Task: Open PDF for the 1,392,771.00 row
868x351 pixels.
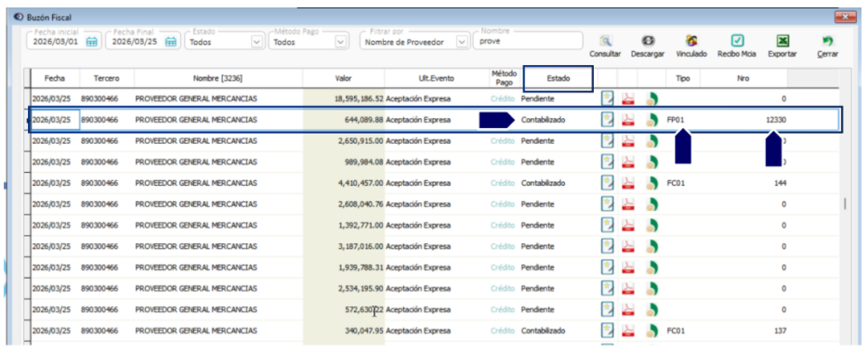Action: pos(627,226)
